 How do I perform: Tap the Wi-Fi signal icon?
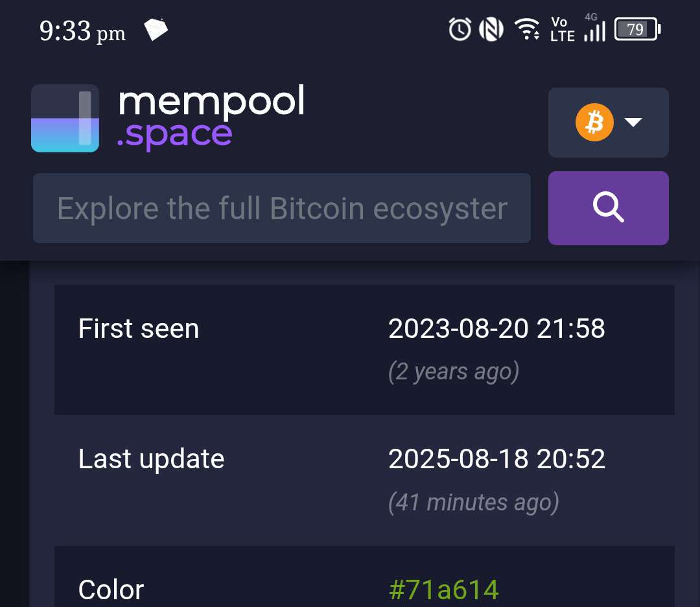click(x=527, y=29)
